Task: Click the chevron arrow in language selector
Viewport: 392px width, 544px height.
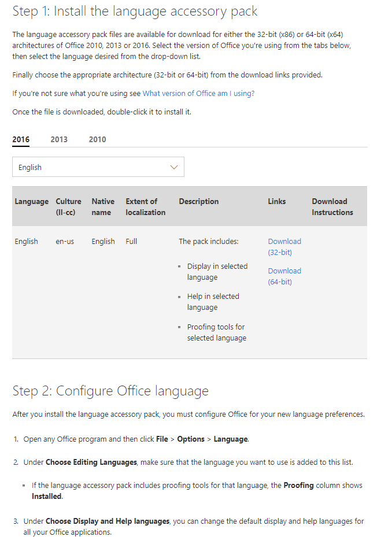Action: [174, 167]
